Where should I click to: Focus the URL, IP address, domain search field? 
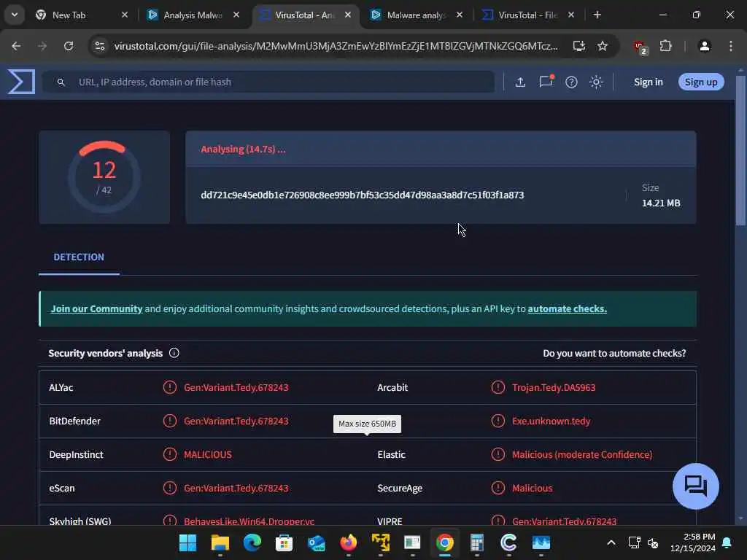coord(268,82)
